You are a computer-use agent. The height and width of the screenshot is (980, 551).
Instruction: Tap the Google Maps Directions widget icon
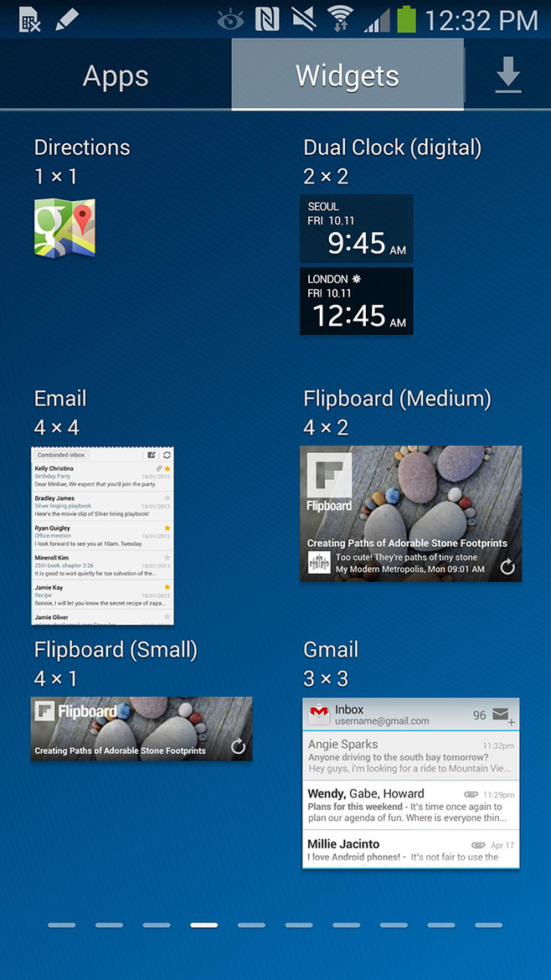65,228
